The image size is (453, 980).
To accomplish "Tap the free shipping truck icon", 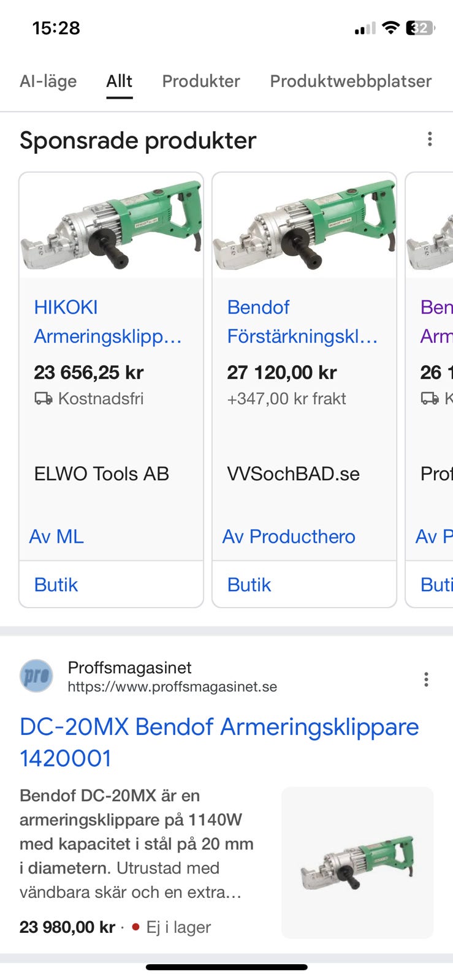I will pos(43,399).
